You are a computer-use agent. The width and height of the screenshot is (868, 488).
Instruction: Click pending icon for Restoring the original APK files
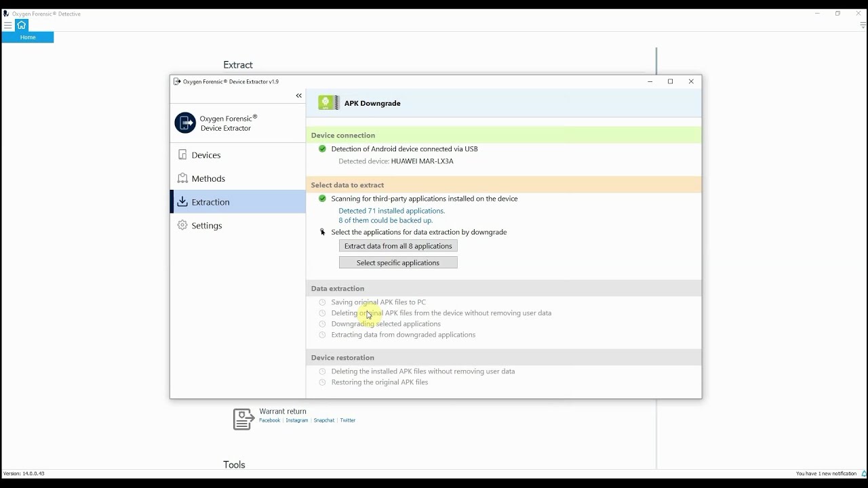tap(322, 382)
